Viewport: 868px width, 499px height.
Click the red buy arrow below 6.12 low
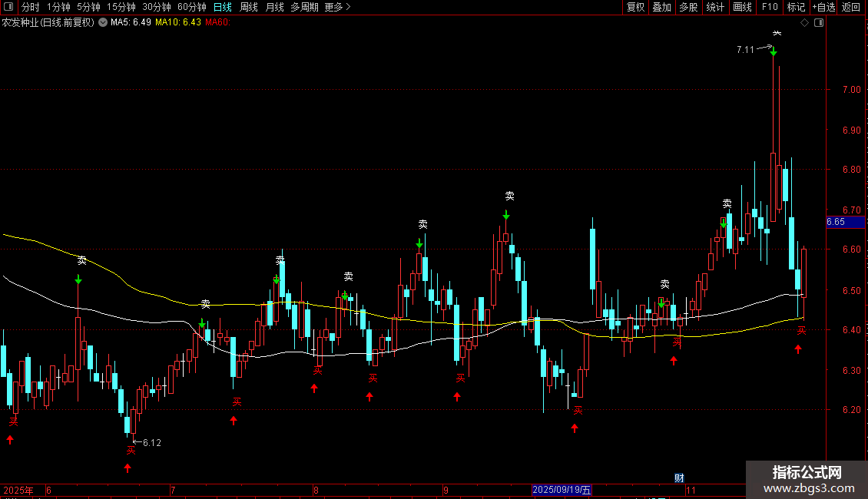(128, 468)
